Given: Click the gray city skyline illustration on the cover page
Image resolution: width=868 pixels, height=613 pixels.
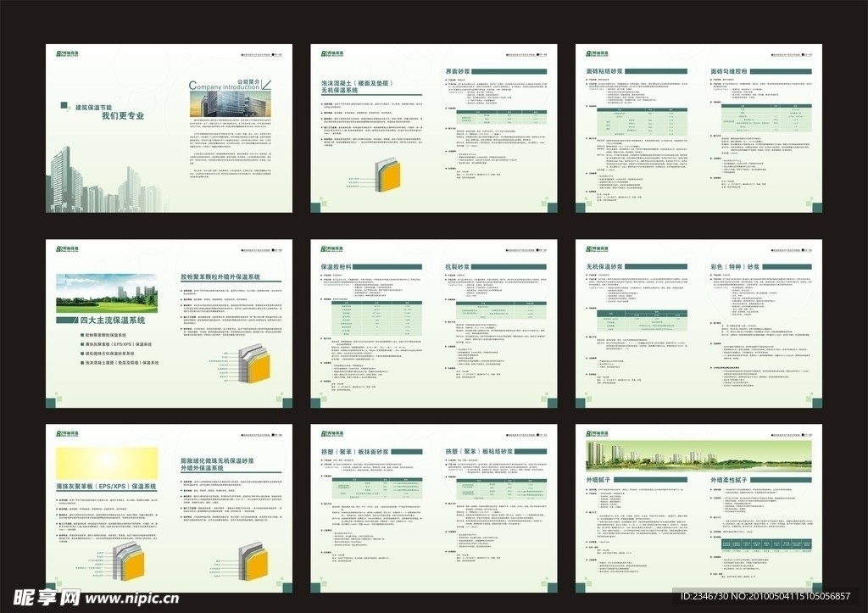Looking at the screenshot, I should [106, 180].
